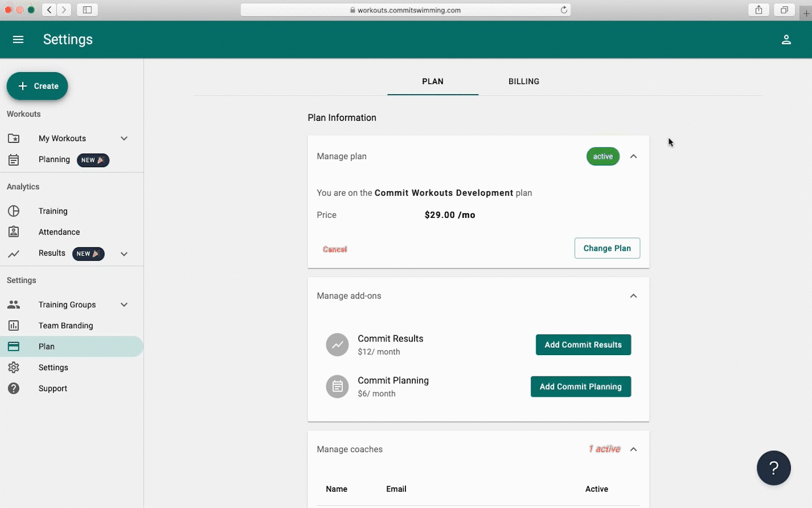The width and height of the screenshot is (812, 508).
Task: Click the My Workouts folder icon
Action: pyautogui.click(x=14, y=138)
